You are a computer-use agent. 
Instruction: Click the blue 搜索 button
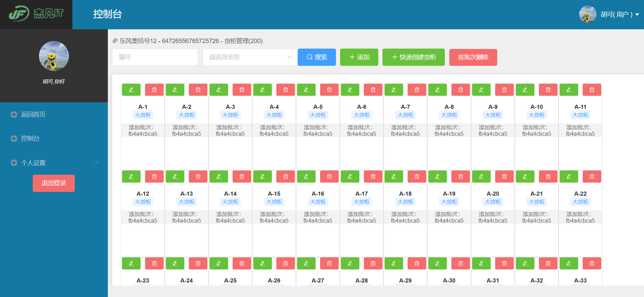317,57
